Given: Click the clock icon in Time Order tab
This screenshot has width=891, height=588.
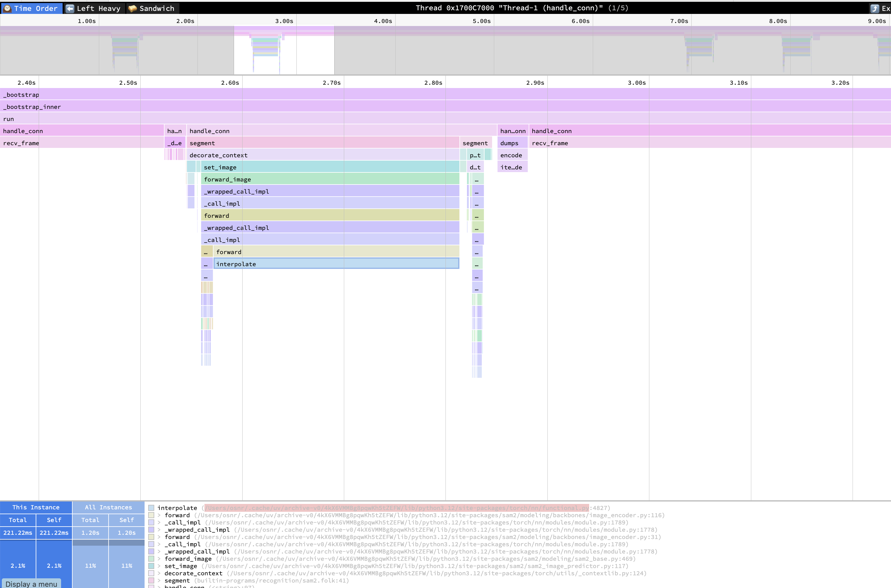Looking at the screenshot, I should click(x=8, y=8).
